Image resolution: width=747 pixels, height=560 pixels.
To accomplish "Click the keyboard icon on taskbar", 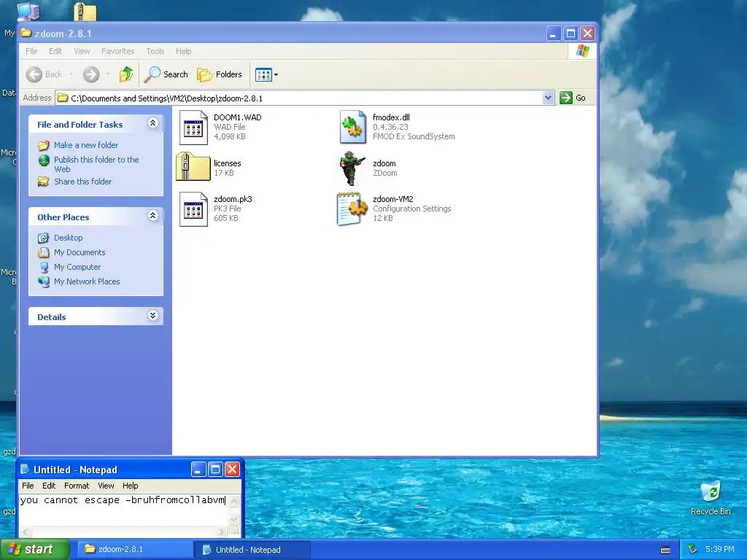I will point(665,550).
